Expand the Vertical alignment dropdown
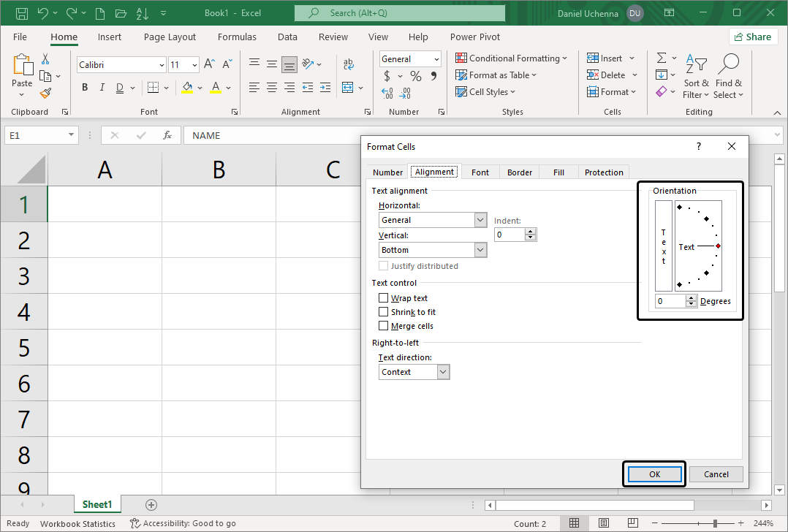 click(480, 250)
